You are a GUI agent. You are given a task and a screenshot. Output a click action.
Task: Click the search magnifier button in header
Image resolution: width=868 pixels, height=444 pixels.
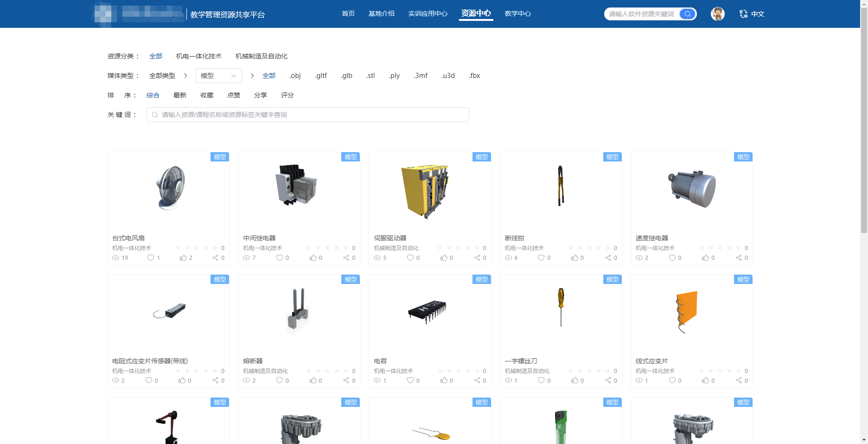[688, 14]
